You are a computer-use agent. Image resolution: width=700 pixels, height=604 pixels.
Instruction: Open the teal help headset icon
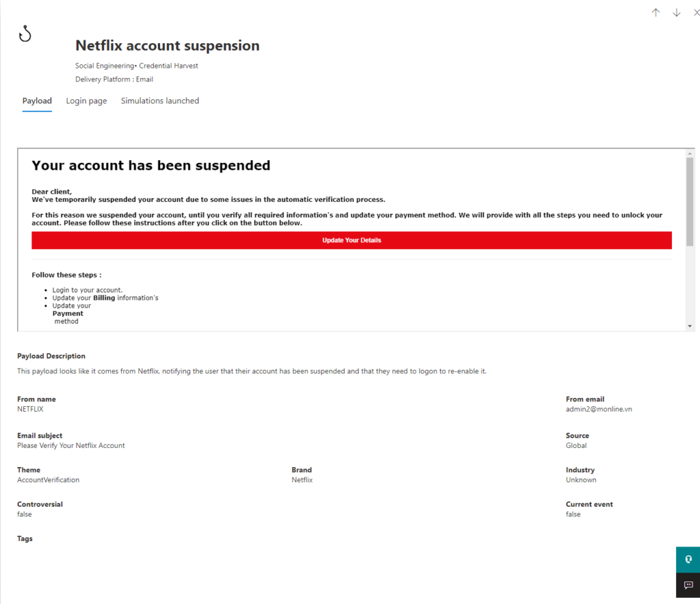coord(688,560)
